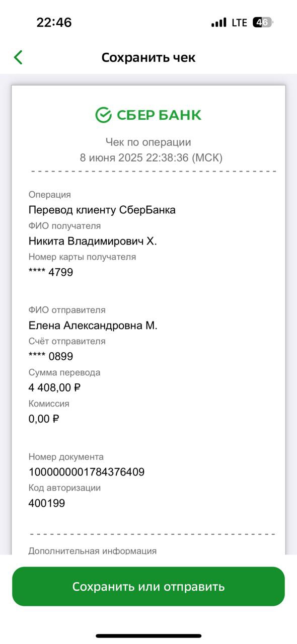Tap the transfer amount 4 408,00 ₽
Screen dimensions: 297x644
(54, 387)
